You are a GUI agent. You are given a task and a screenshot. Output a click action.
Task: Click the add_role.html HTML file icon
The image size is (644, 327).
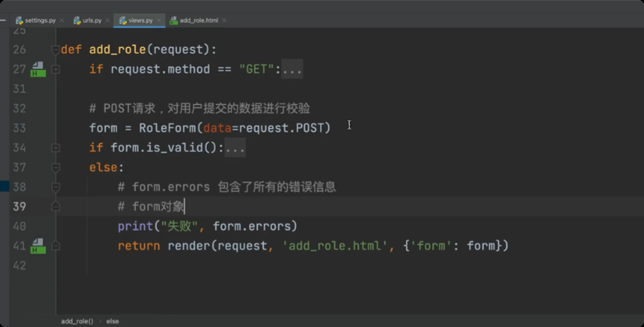pyautogui.click(x=174, y=20)
